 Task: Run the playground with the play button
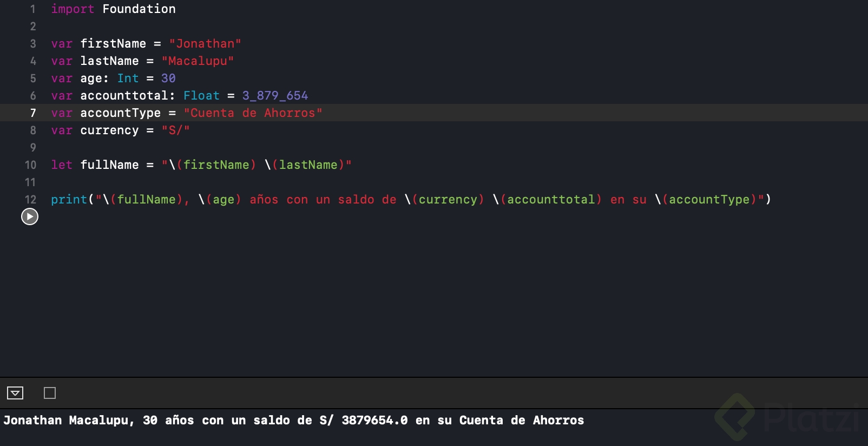tap(30, 217)
